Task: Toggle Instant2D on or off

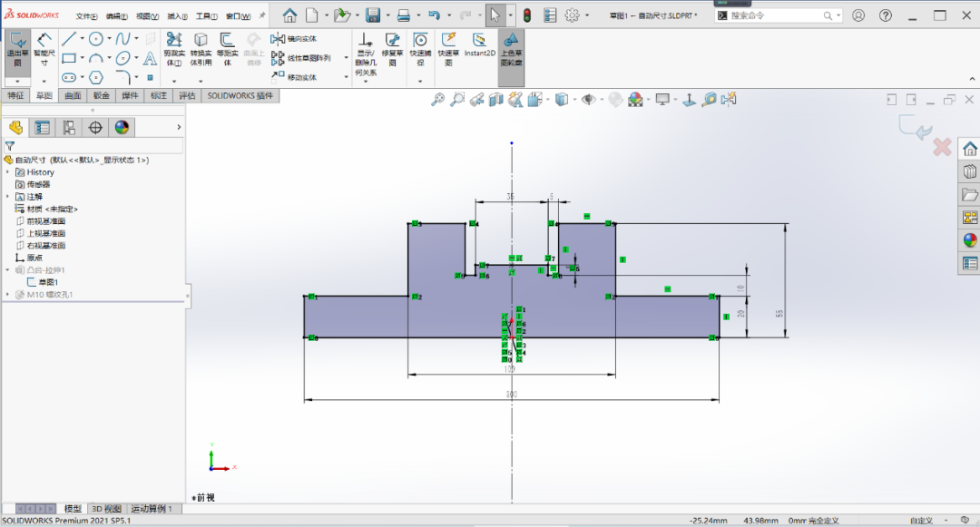Action: [x=479, y=44]
